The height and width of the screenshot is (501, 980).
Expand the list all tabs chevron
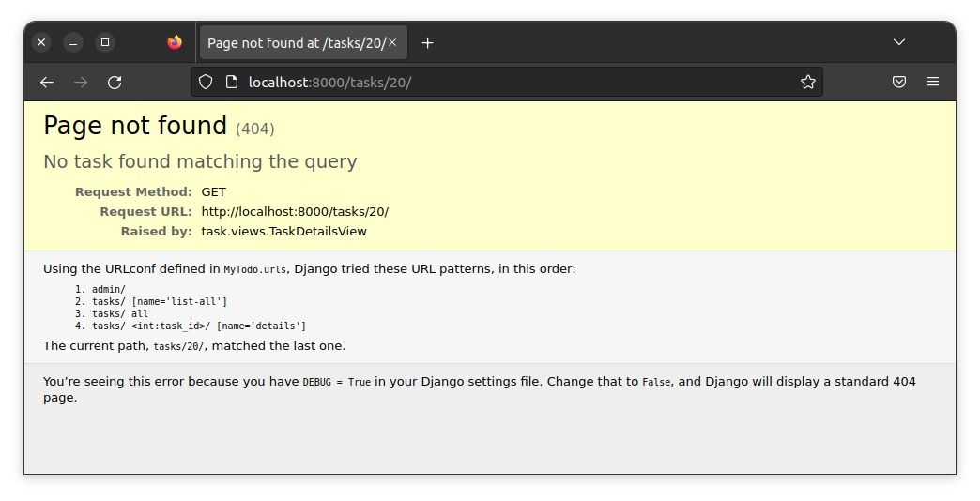click(899, 42)
